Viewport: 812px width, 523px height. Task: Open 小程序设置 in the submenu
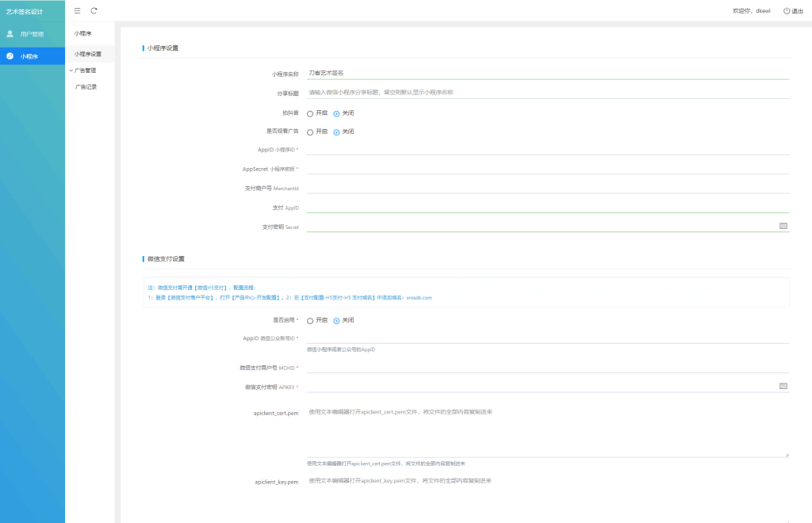tap(88, 54)
